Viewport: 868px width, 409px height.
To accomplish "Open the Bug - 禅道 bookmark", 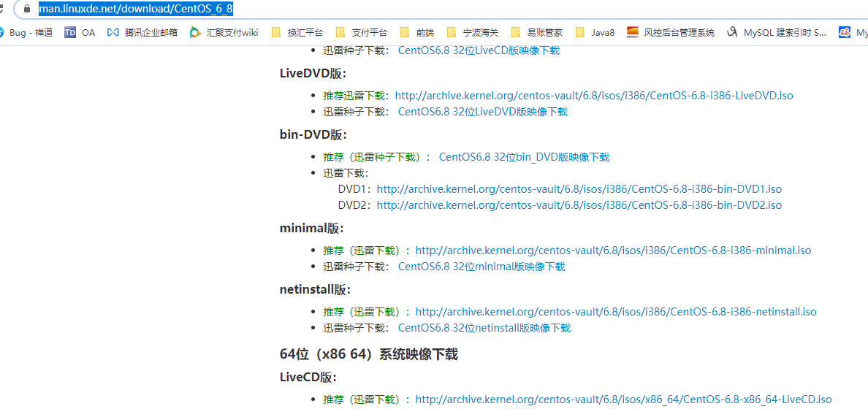I will (26, 33).
